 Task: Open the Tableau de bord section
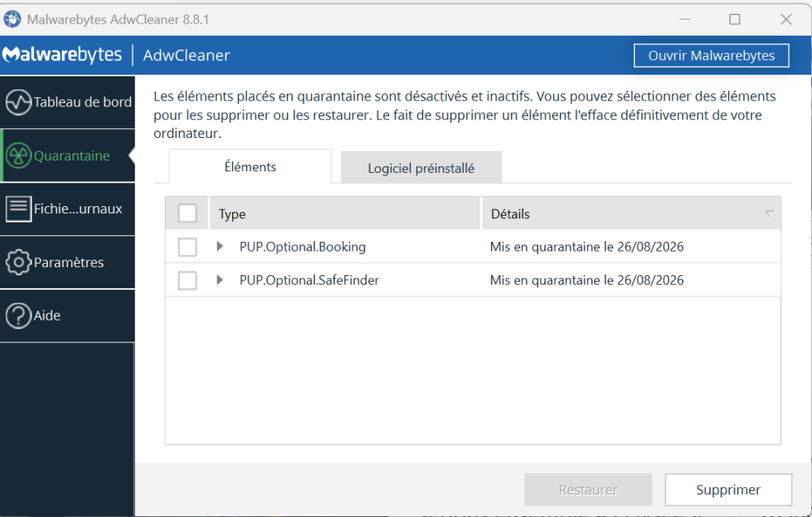(67, 102)
